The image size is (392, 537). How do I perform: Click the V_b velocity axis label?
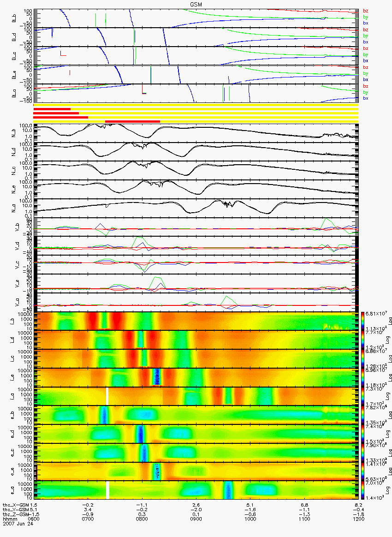(17, 227)
